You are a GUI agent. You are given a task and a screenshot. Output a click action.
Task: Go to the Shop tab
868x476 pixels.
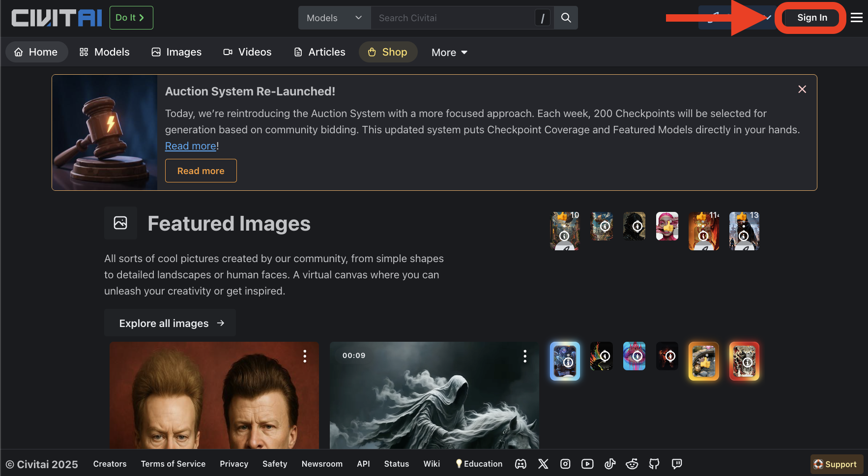(388, 52)
